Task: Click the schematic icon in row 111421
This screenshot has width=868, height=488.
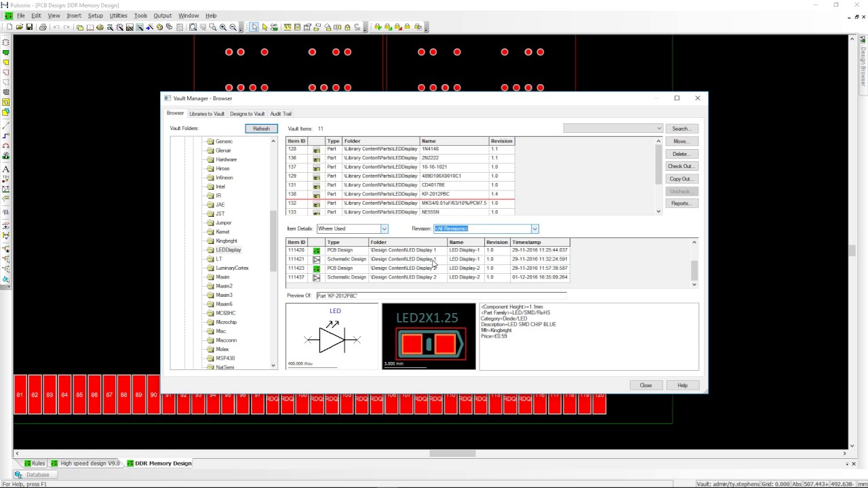Action: tap(316, 260)
